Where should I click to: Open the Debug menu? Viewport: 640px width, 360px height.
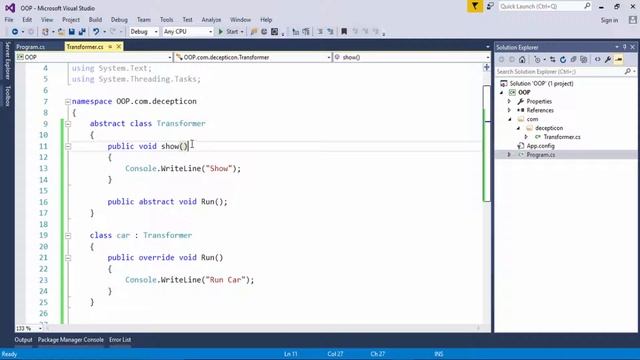coord(119,20)
